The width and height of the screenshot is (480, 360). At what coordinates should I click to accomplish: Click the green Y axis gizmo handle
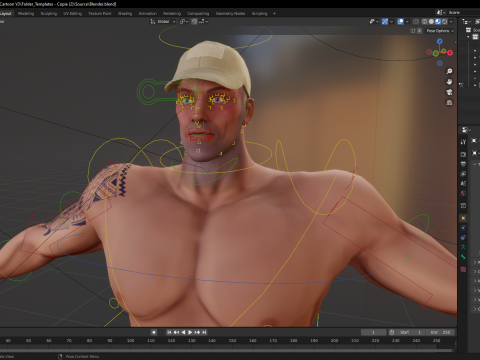(443, 51)
